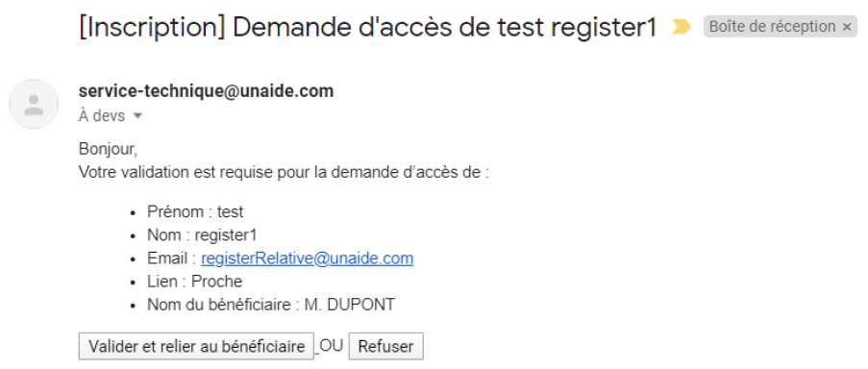Expand recipient details arrow beside À devs
The width and height of the screenshot is (868, 369).
[137, 116]
